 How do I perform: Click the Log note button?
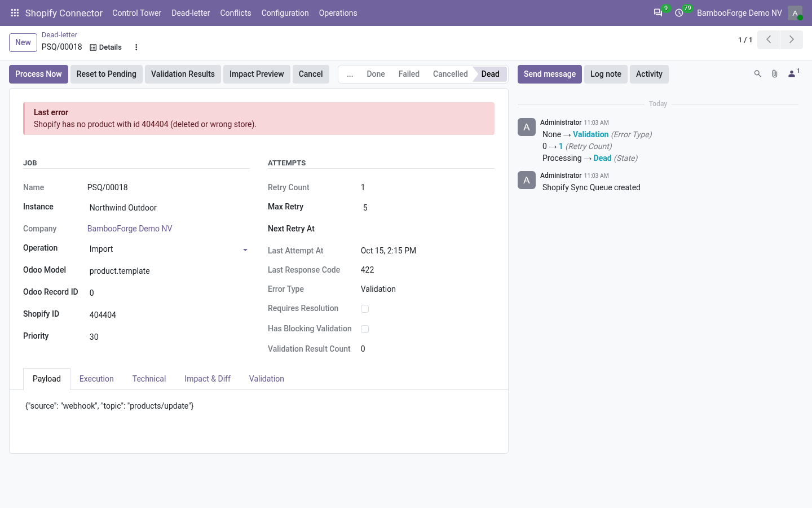pos(606,74)
